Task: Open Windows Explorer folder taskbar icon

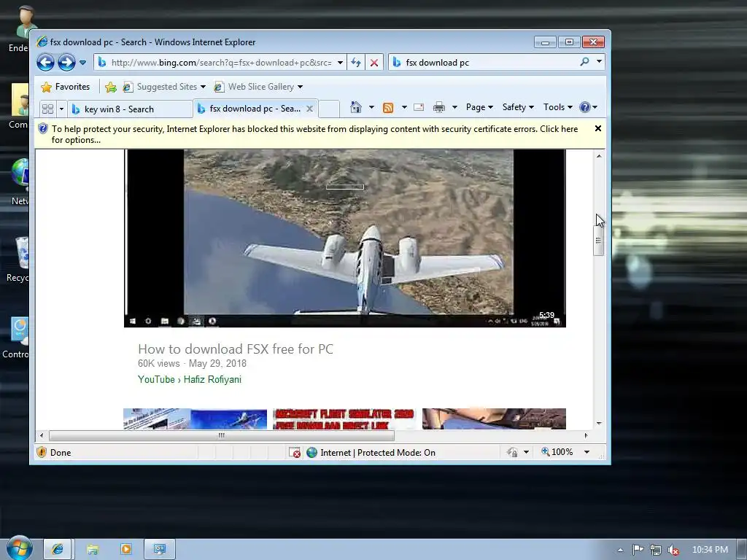Action: coord(93,549)
